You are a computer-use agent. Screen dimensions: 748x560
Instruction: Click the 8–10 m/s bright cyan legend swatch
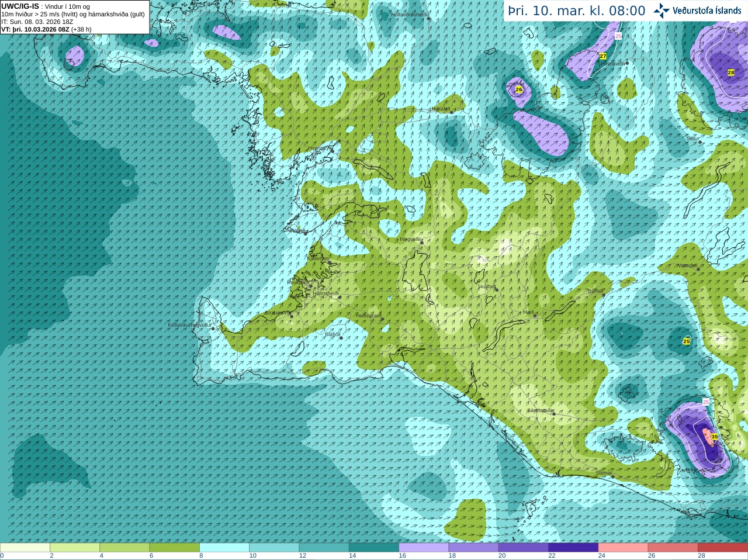point(224,548)
